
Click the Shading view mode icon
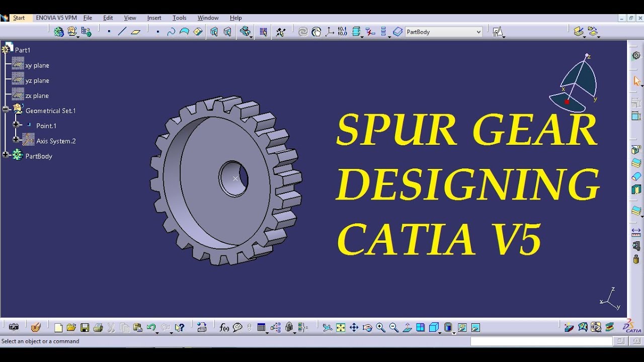click(x=448, y=328)
